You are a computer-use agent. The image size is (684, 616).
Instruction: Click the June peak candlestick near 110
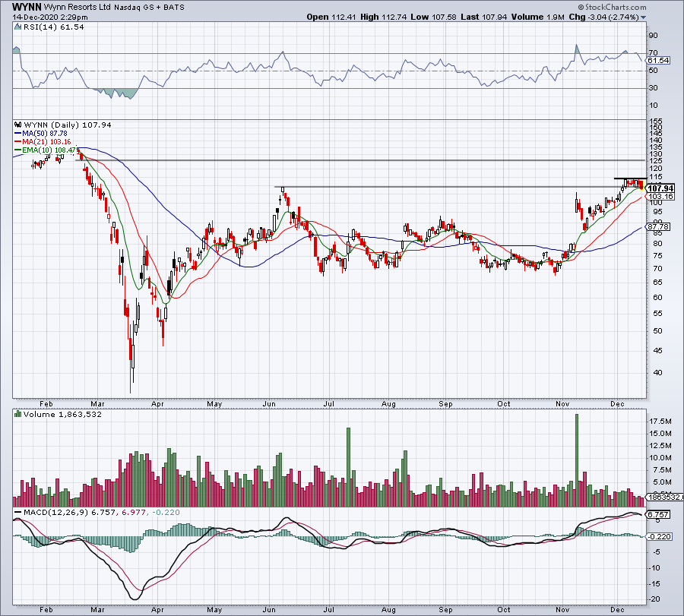283,190
